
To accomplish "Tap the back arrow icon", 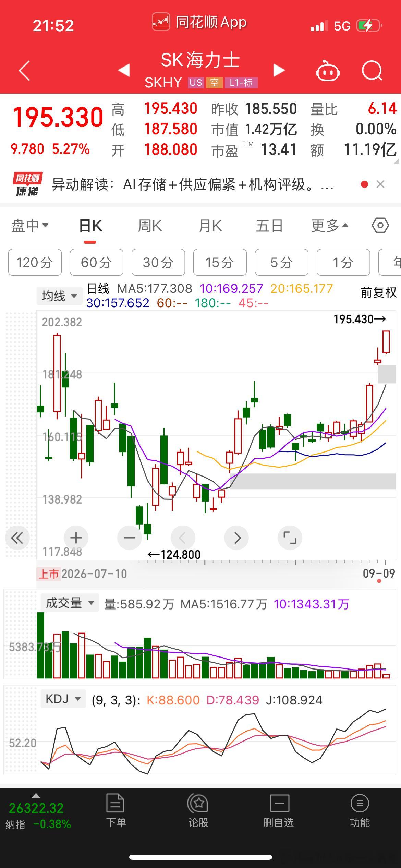I will [x=24, y=71].
